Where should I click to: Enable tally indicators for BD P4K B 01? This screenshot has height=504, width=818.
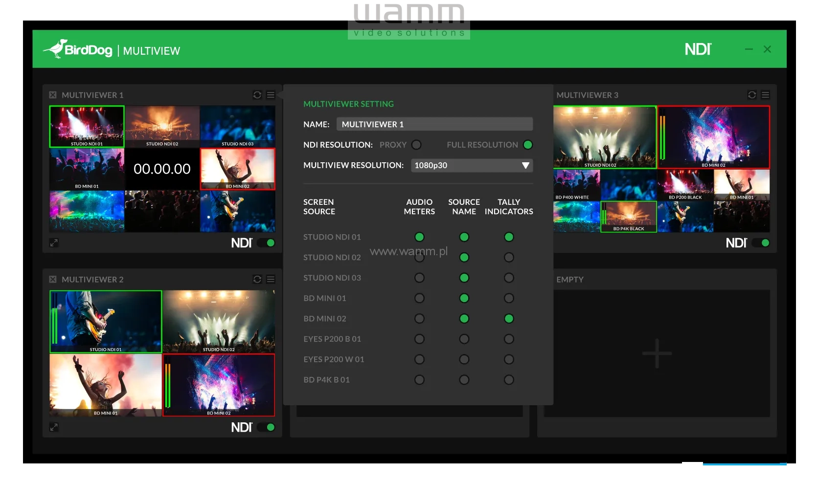[509, 380]
